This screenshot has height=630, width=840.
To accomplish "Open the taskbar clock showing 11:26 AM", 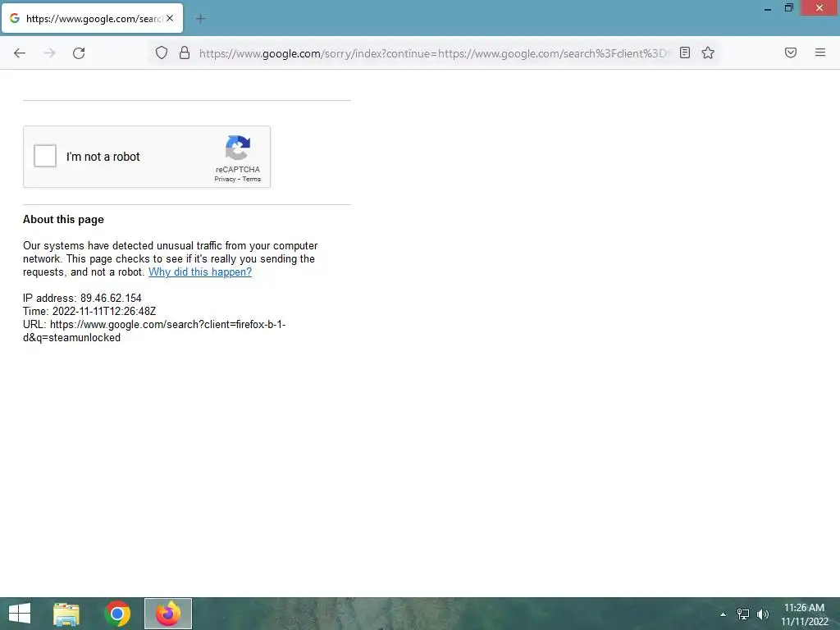I will (804, 614).
